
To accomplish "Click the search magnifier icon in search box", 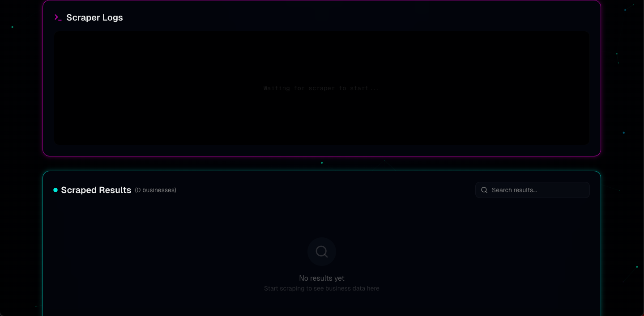I will [x=484, y=190].
